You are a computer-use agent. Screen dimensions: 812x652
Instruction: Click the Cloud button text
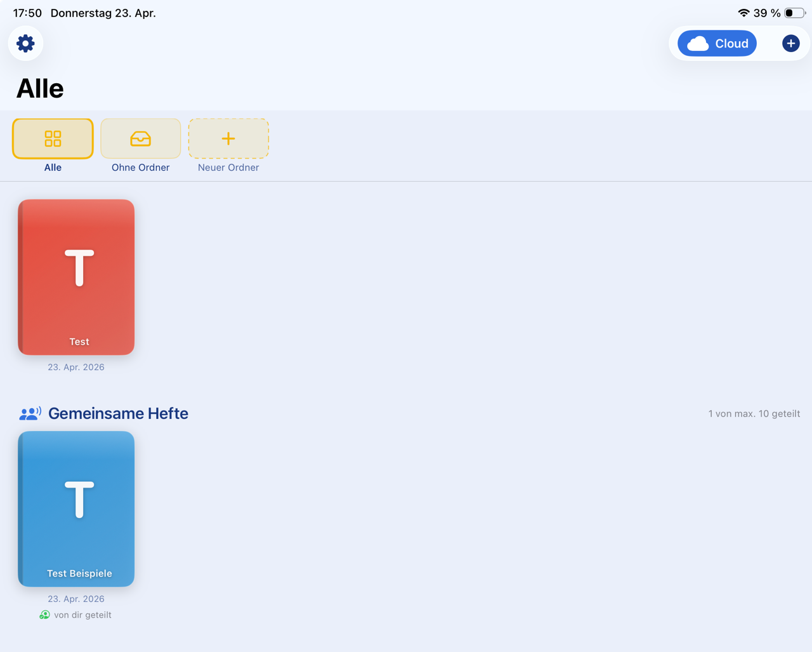click(731, 43)
